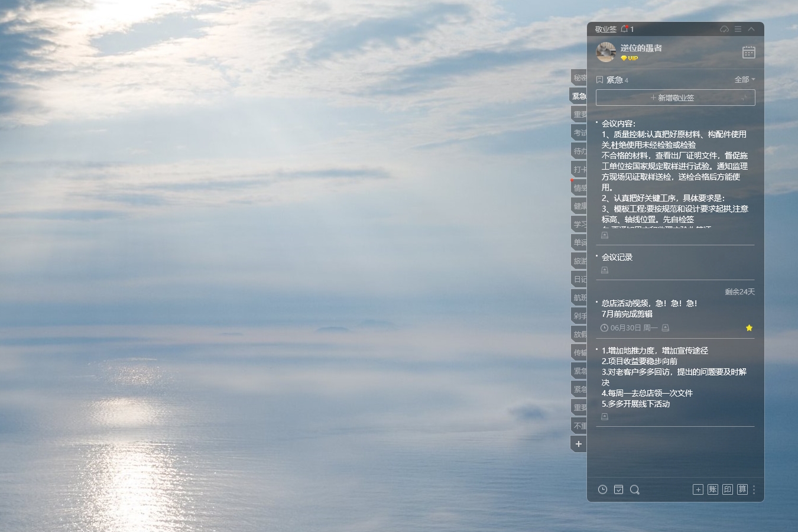Click the user avatar picture
This screenshot has height=532, width=798.
606,52
